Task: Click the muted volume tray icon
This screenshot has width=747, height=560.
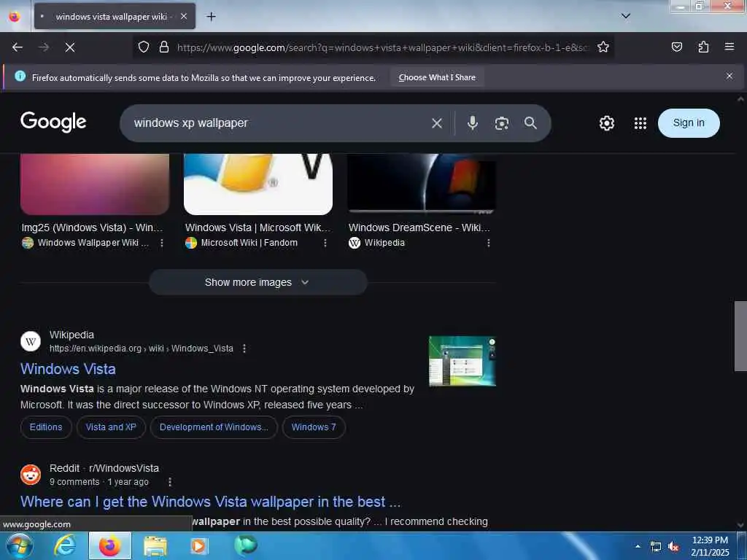Action: (673, 547)
